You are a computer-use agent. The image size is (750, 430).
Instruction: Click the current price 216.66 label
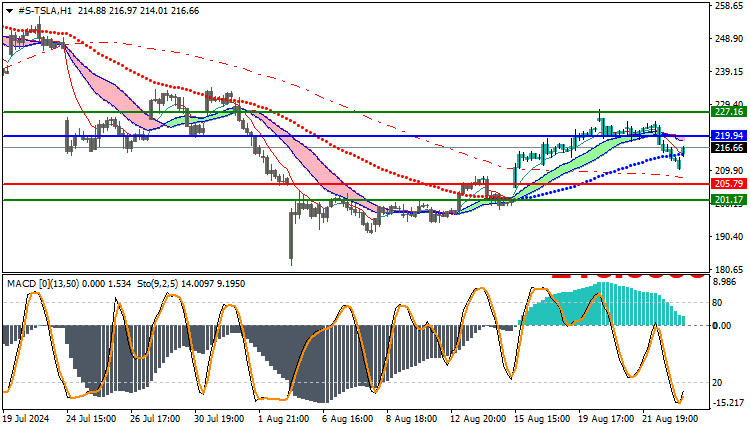(728, 148)
